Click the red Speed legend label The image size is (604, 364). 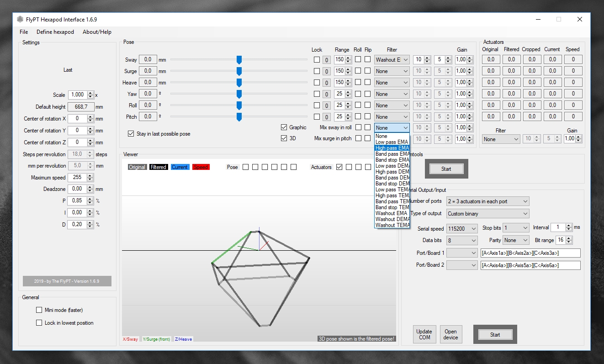(x=201, y=167)
